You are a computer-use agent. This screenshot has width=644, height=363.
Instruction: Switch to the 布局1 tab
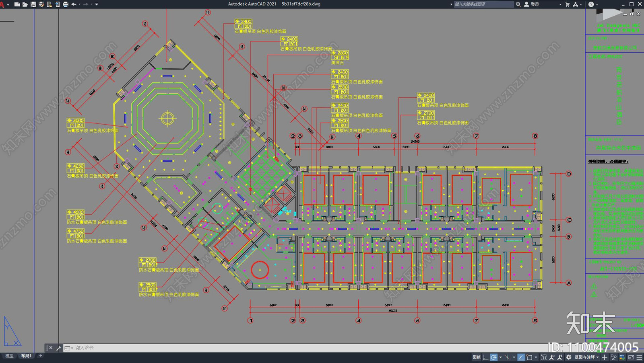click(26, 356)
